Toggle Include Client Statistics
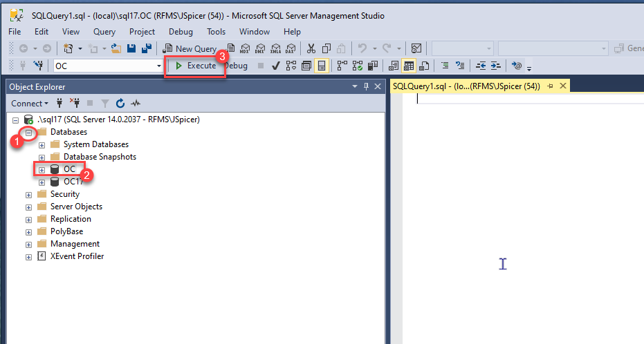 (x=373, y=66)
